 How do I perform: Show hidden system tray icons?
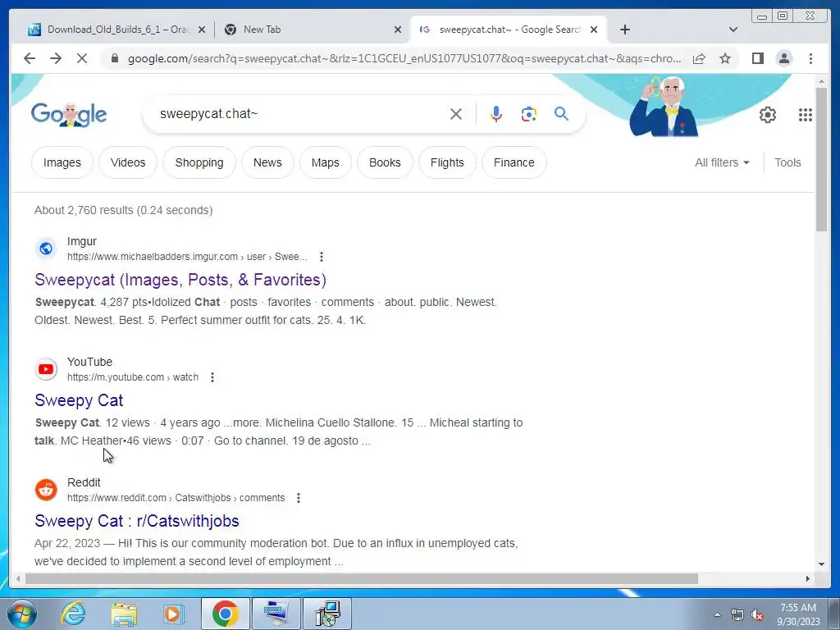(x=717, y=614)
